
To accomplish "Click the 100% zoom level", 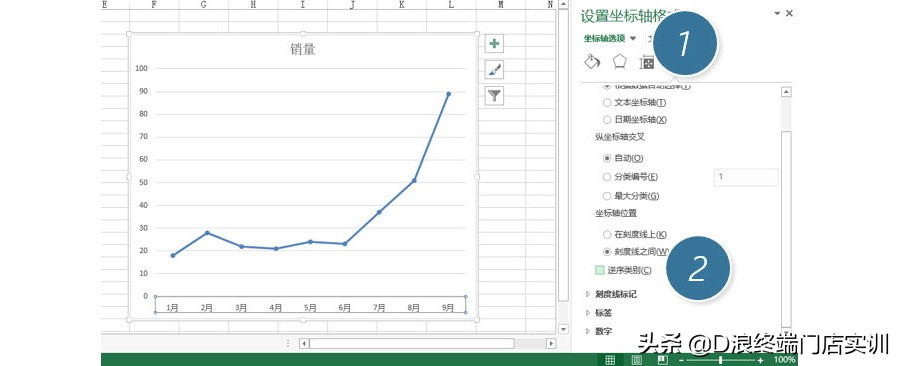I will click(785, 360).
